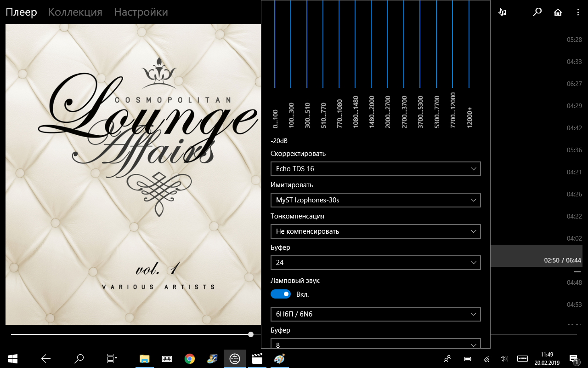Open the equalizer music note icon
This screenshot has width=588, height=368.
click(503, 12)
